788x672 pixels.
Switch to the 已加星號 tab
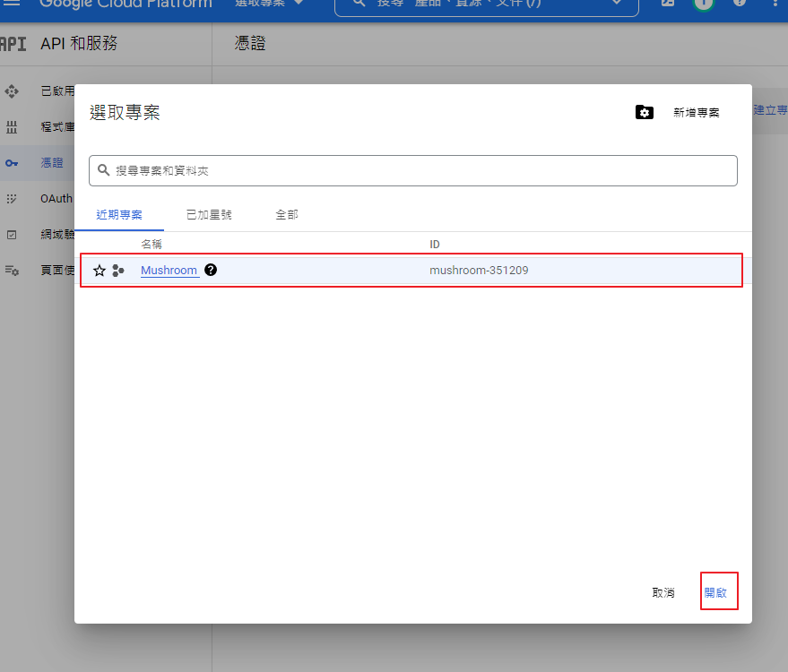(x=209, y=215)
